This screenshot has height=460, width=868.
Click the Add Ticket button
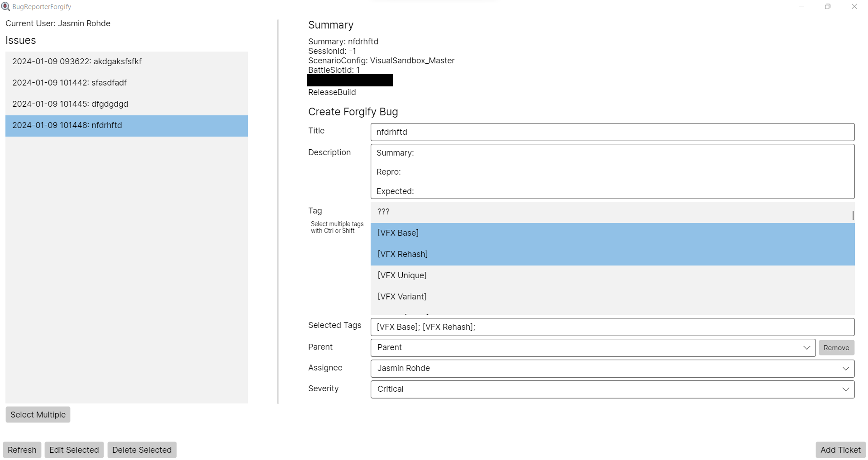tap(840, 450)
